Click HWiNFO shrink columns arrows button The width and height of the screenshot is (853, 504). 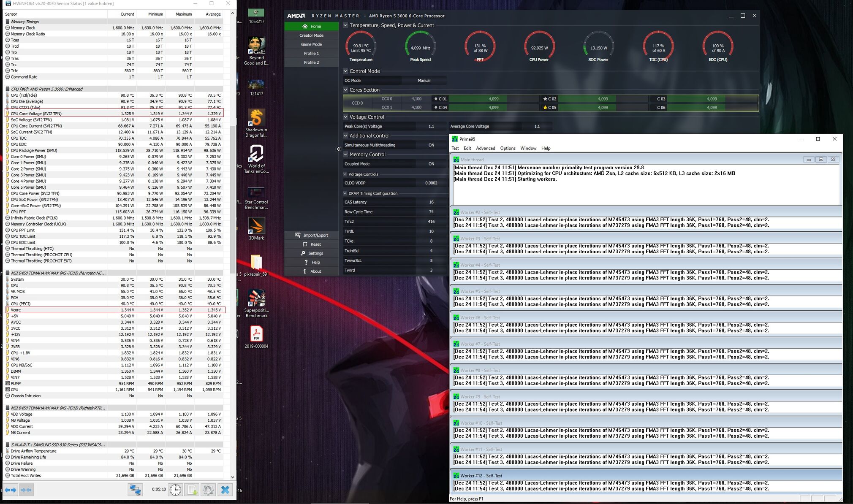pos(26,490)
